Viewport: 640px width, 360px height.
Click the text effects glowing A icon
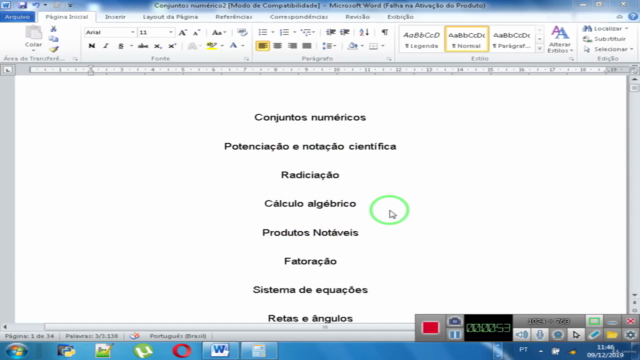click(192, 46)
